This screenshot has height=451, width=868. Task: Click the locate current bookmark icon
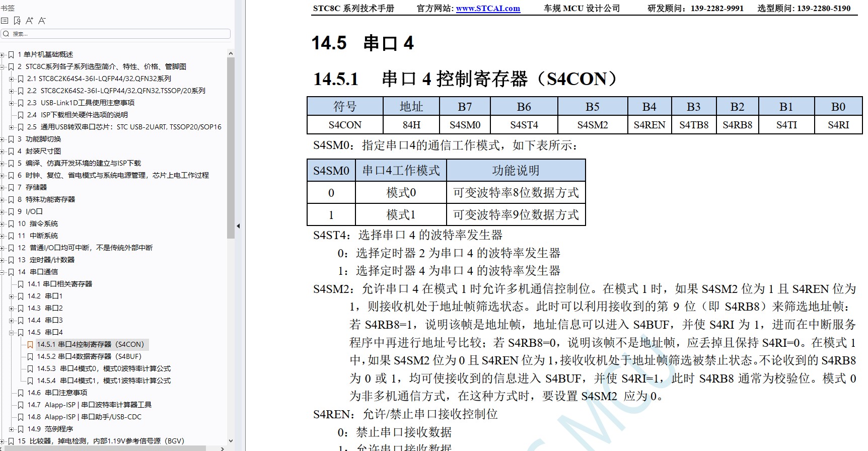pyautogui.click(x=17, y=21)
